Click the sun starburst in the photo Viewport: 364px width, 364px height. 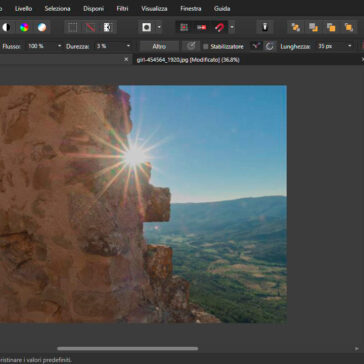tap(134, 155)
